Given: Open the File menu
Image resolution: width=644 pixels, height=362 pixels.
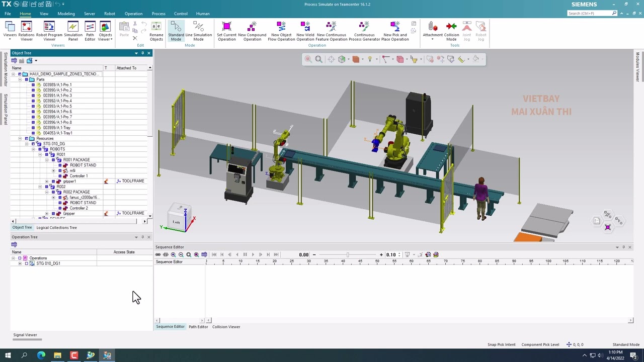Looking at the screenshot, I should click(x=8, y=14).
